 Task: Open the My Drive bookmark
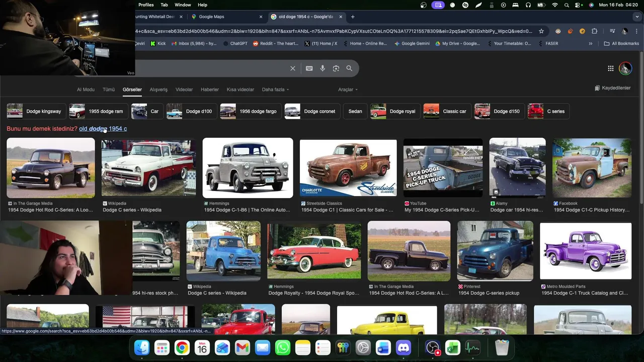pos(457,44)
